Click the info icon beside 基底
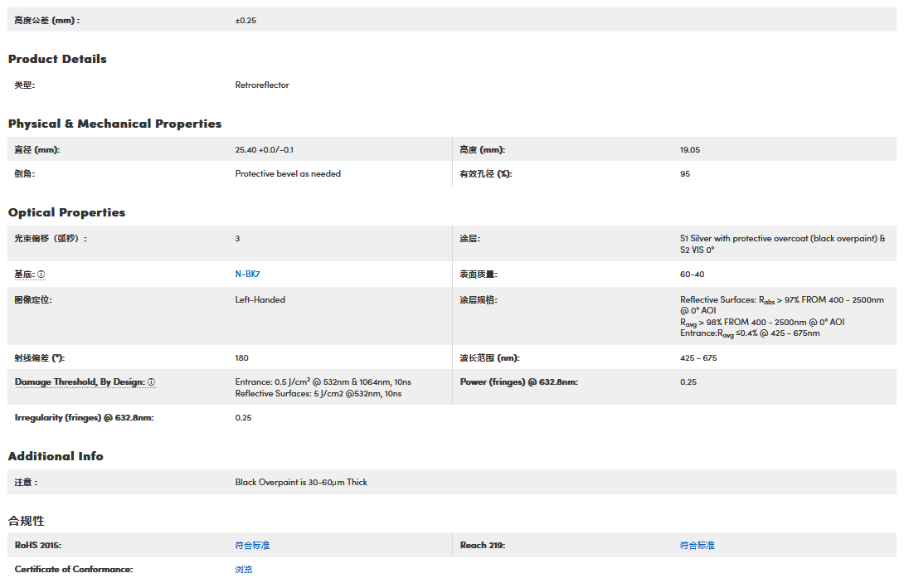The width and height of the screenshot is (904, 588). tap(41, 275)
